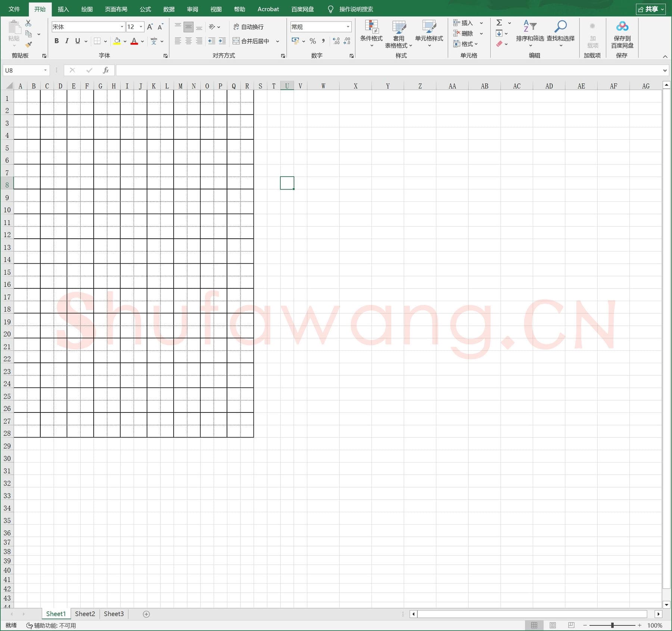Open Cell Styles (单元格样式)
The height and width of the screenshot is (631, 672).
[429, 34]
